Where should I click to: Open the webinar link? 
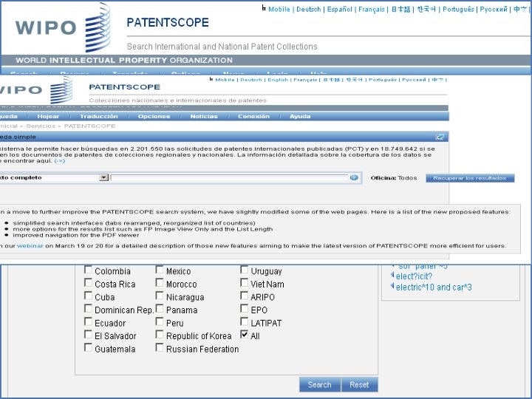coord(30,245)
